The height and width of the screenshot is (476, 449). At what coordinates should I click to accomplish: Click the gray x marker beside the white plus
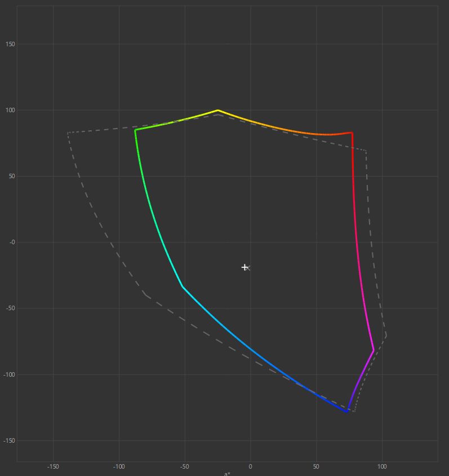click(248, 268)
